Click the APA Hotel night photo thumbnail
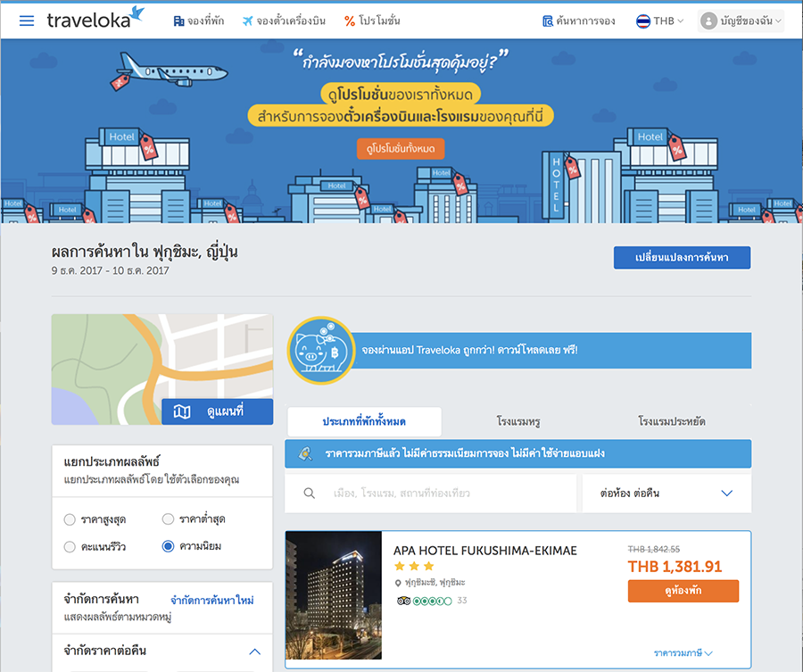Screen dimensions: 803x672 click(334, 595)
